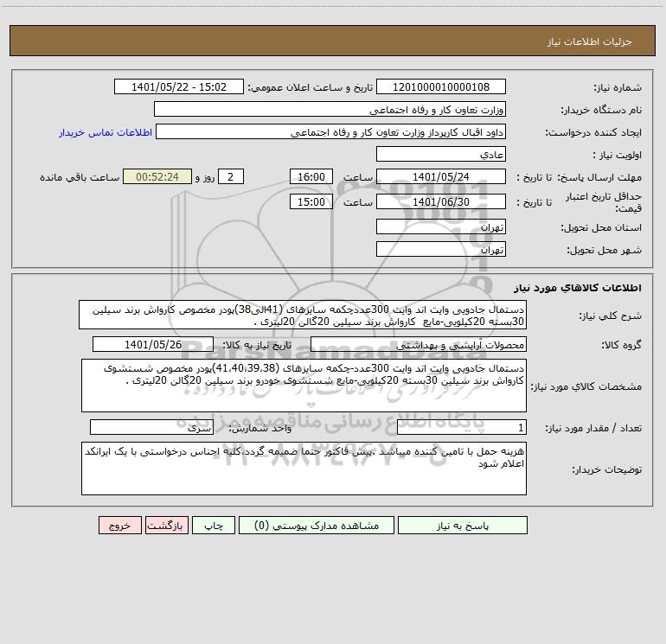Click the label شهر محل تحویل
Viewport: 666px width, 644px height.
coord(604,250)
